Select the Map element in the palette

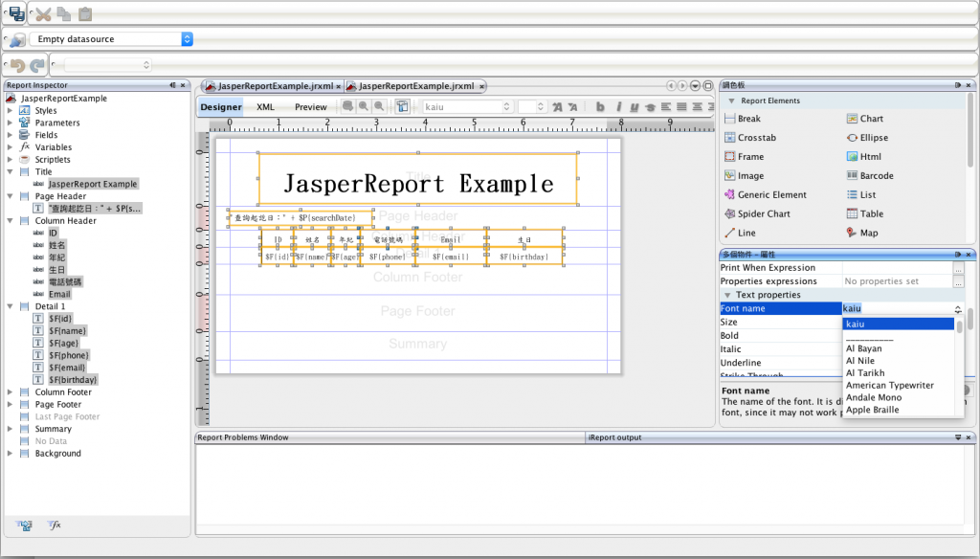[x=862, y=233]
